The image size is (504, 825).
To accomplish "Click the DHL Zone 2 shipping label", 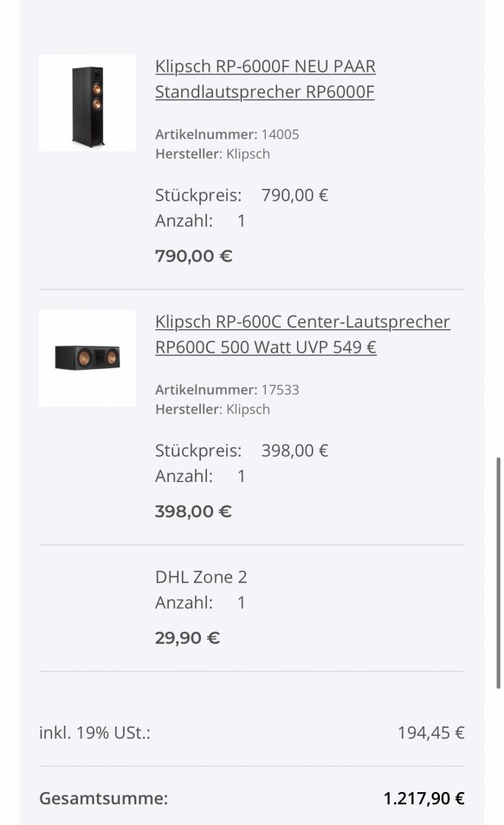I will tap(201, 577).
